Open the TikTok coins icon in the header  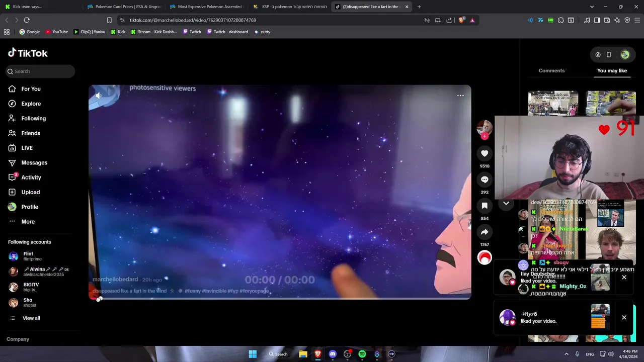[598, 55]
